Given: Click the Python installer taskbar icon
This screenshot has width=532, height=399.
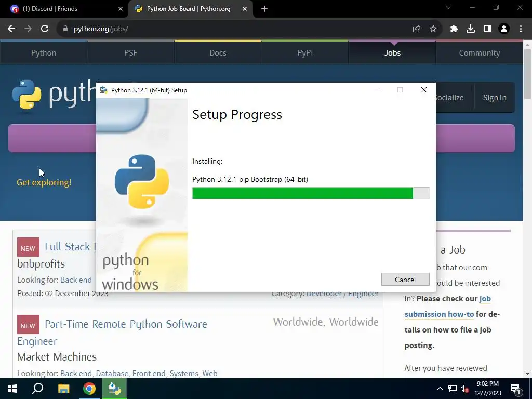Looking at the screenshot, I should tap(115, 389).
